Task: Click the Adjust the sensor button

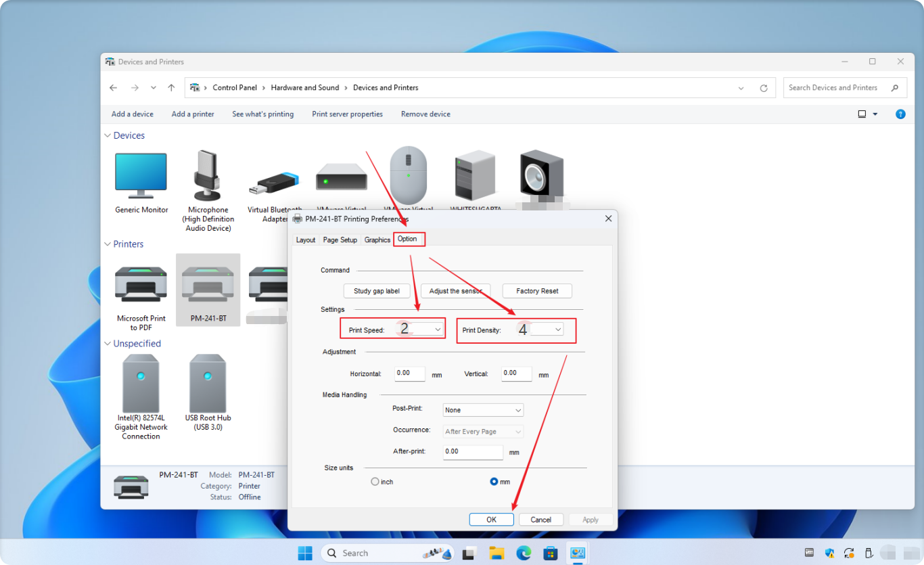Action: point(456,291)
